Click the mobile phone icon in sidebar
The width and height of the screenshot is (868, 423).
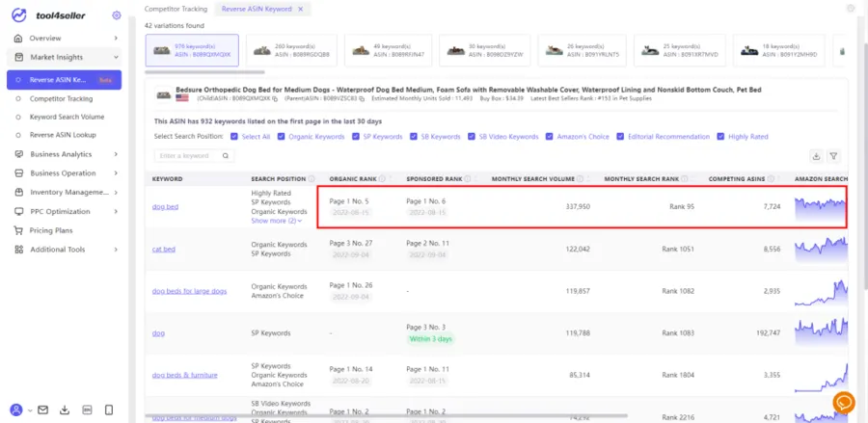[109, 410]
